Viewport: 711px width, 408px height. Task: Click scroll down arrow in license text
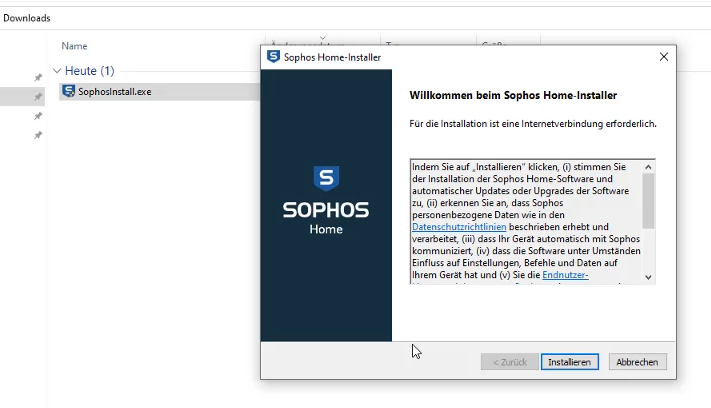point(648,277)
